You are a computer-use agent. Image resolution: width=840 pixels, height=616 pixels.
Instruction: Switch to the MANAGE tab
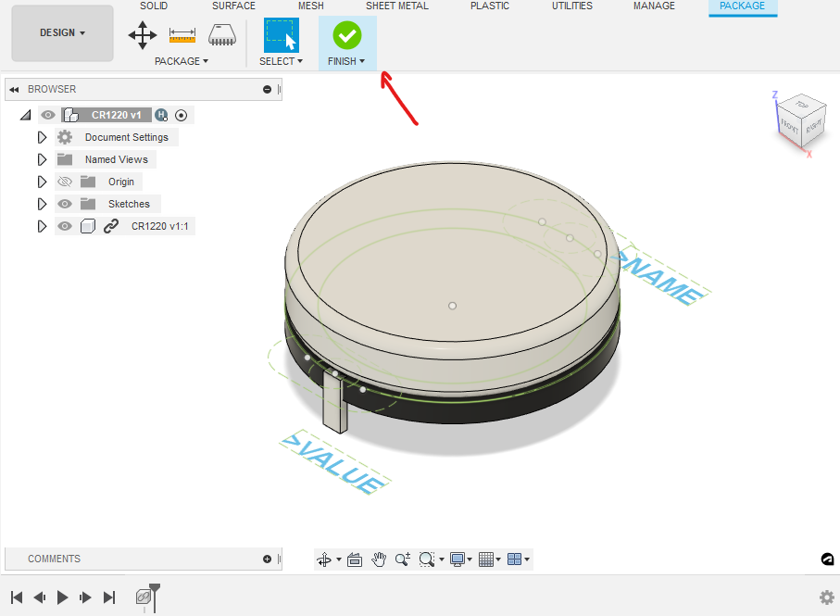coord(654,6)
